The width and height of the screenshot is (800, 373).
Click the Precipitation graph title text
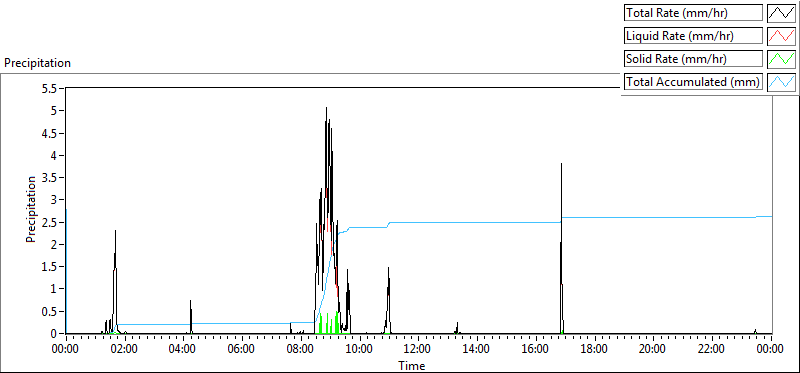point(37,63)
